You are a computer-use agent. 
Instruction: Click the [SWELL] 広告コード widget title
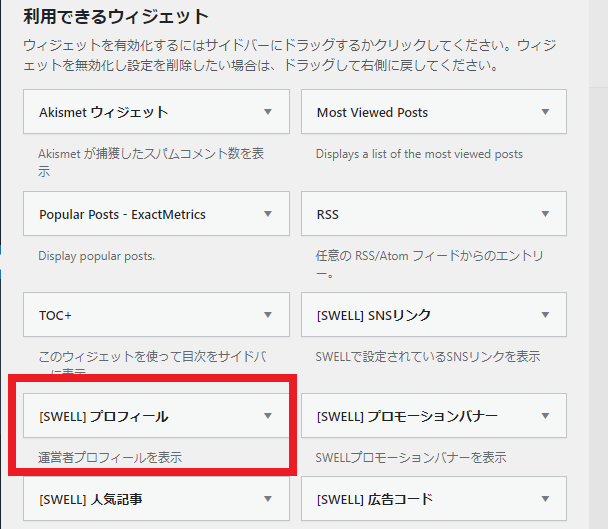[375, 499]
